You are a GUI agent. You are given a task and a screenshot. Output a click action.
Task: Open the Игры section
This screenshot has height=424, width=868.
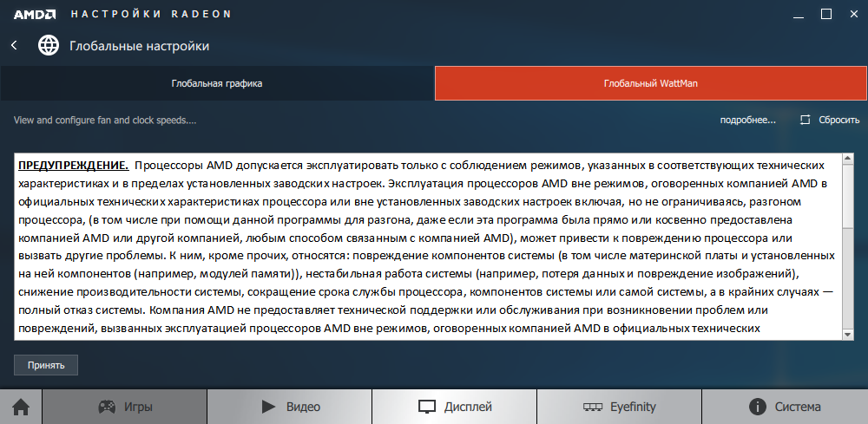[x=124, y=408]
